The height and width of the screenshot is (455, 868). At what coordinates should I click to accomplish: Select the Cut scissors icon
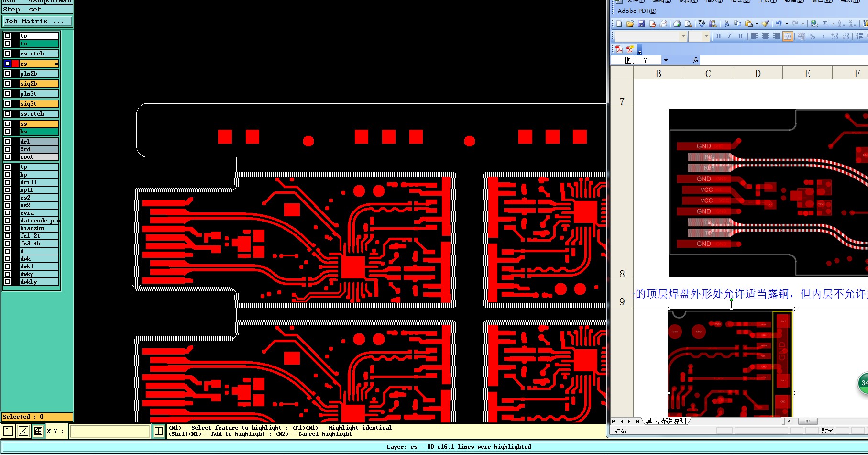[x=726, y=23]
